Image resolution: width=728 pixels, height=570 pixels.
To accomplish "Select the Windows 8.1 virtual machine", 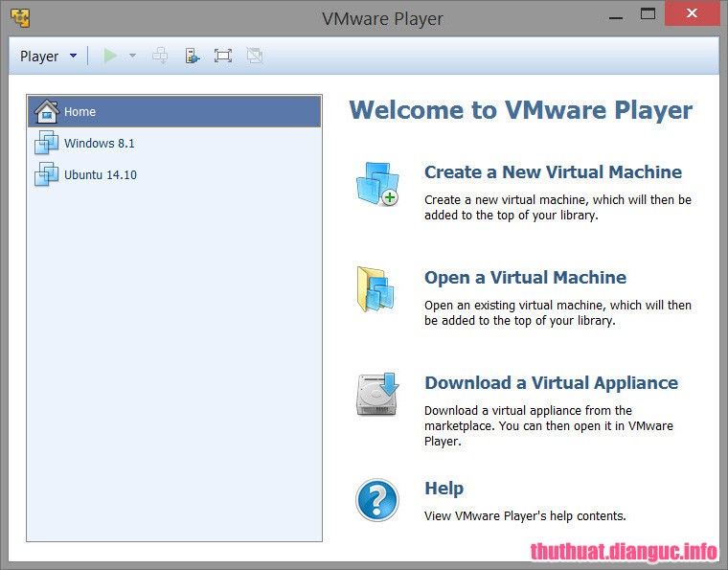I will click(174, 143).
